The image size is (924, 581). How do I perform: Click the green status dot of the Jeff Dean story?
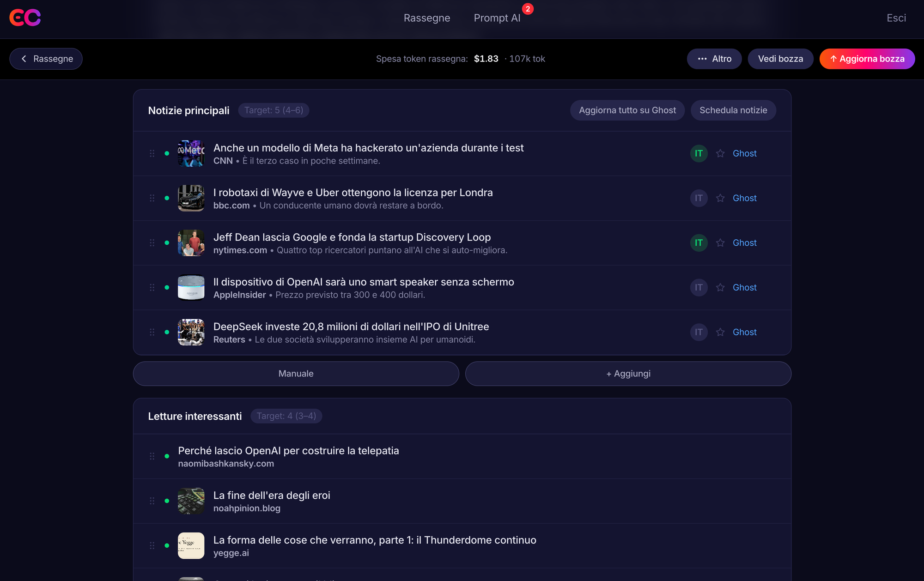click(x=167, y=243)
